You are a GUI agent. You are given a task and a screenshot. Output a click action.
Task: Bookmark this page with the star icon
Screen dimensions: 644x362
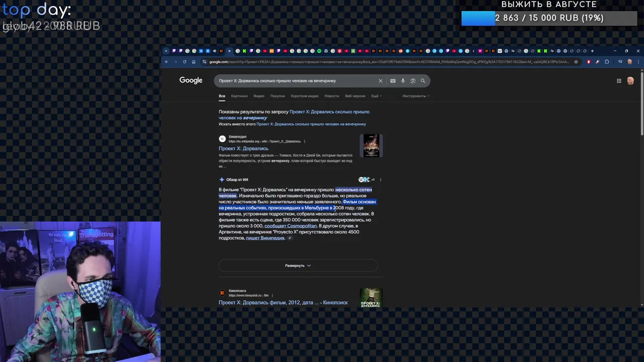coord(576,62)
